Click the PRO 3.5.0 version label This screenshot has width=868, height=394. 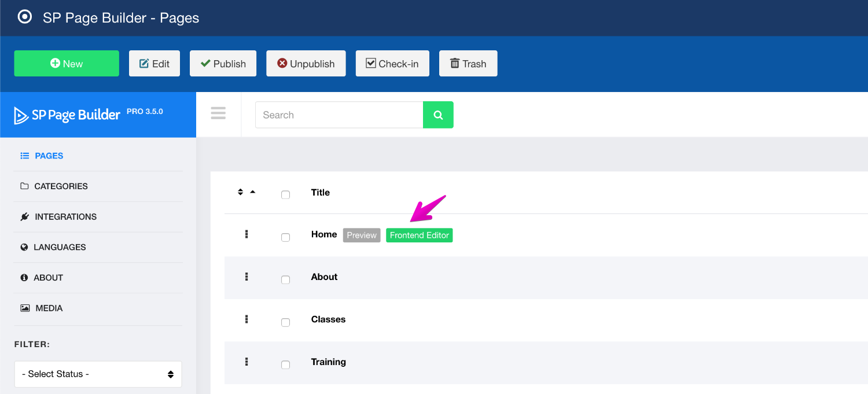click(145, 111)
